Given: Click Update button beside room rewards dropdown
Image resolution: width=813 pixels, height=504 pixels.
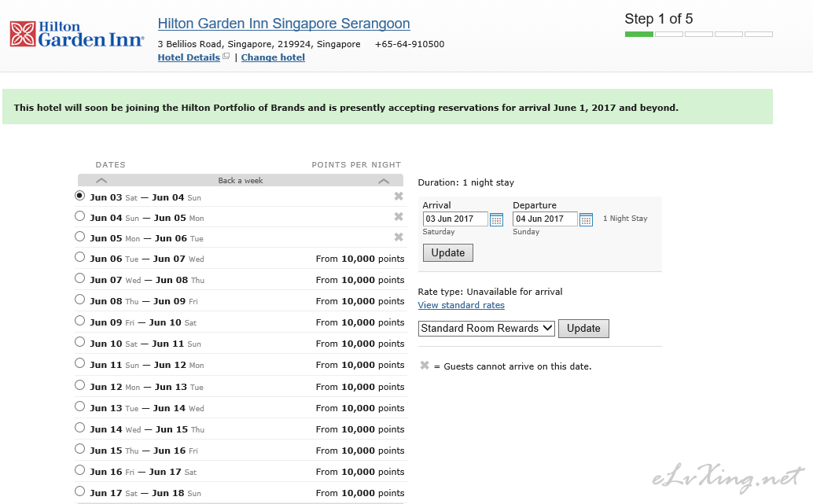Looking at the screenshot, I should point(583,328).
